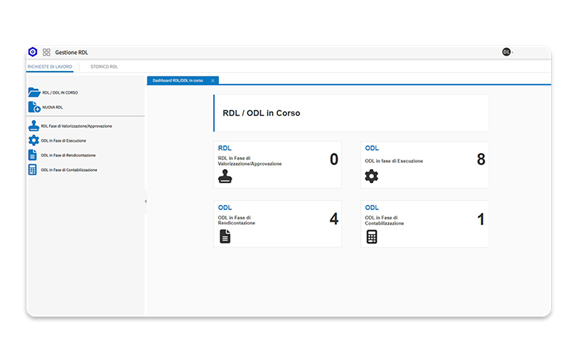Click the RDL in Fase di Valorizzazione/Approvazione card label
Screen dimensions: 576x362
pyautogui.click(x=250, y=161)
